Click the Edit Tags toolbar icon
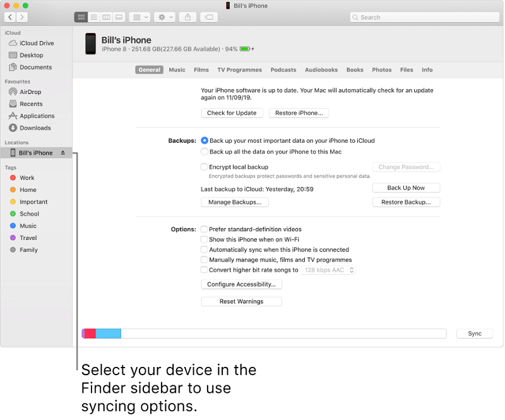 209,17
